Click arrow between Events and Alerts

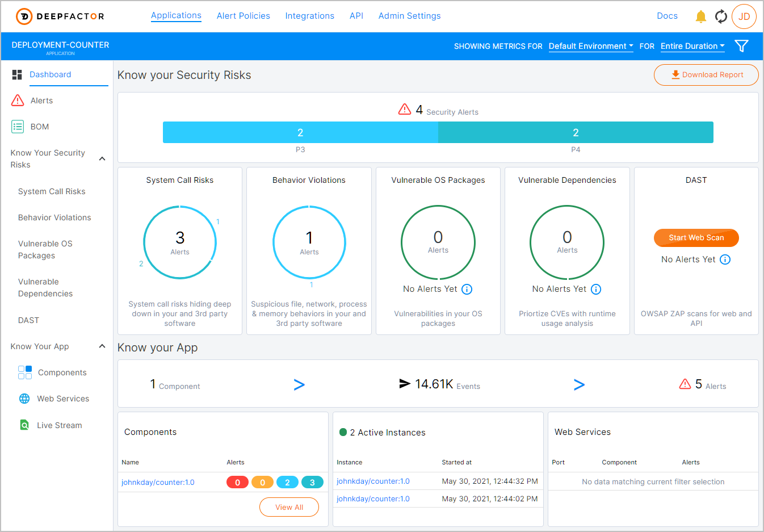coord(579,385)
